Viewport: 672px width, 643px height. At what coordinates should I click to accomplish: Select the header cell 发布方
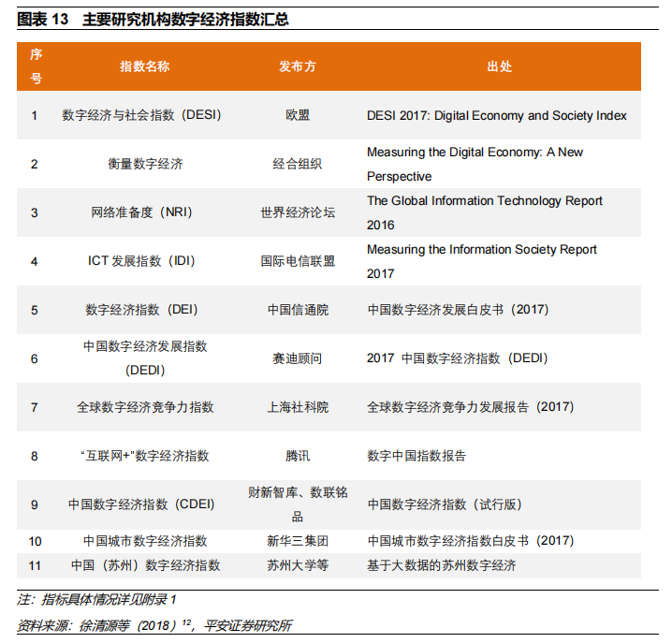(298, 66)
